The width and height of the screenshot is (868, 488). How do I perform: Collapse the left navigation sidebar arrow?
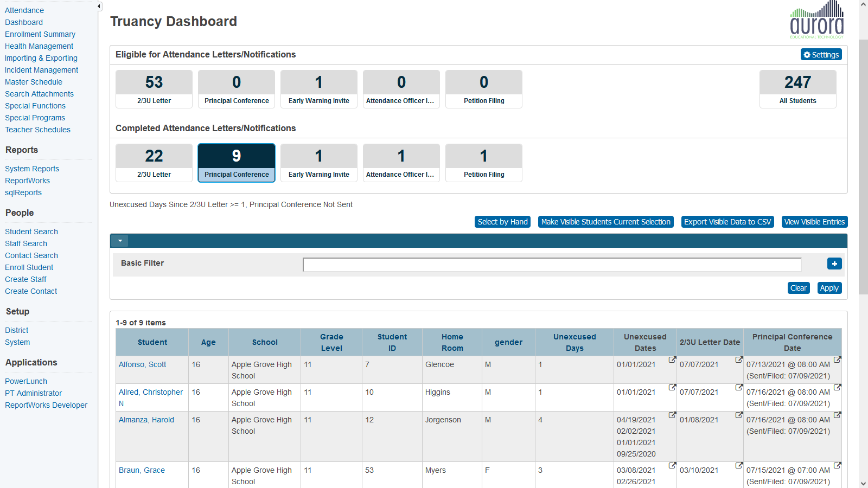point(99,7)
